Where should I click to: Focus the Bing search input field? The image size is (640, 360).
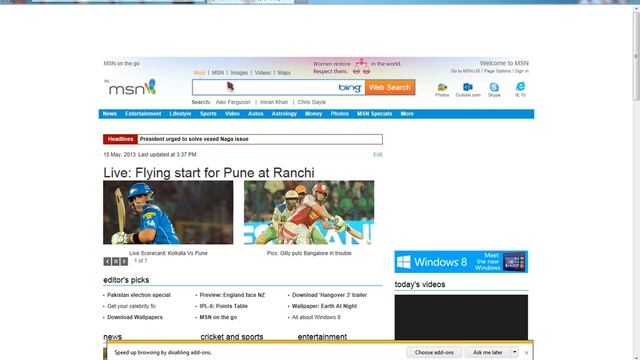[x=278, y=87]
